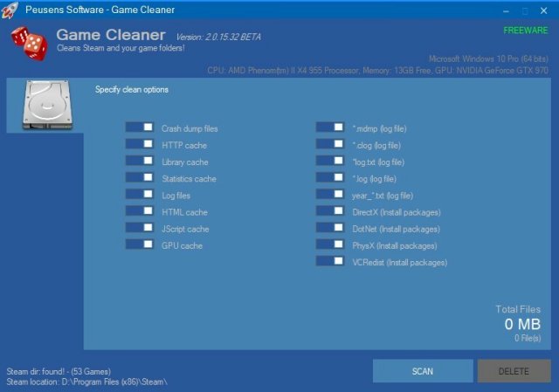Click the Microsoft Windows 10 Pro text

[x=488, y=58]
